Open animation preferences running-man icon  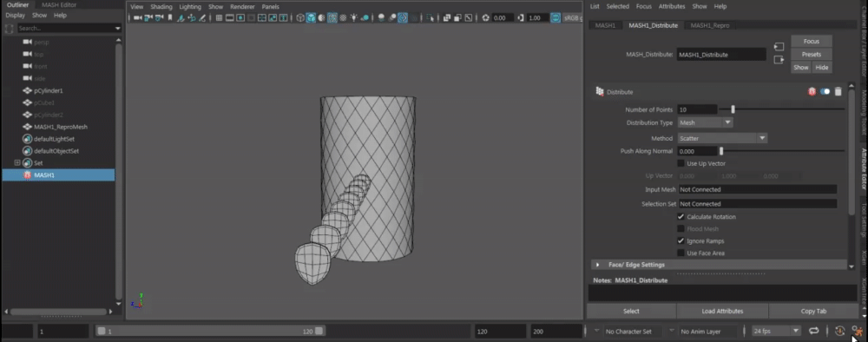tap(857, 331)
